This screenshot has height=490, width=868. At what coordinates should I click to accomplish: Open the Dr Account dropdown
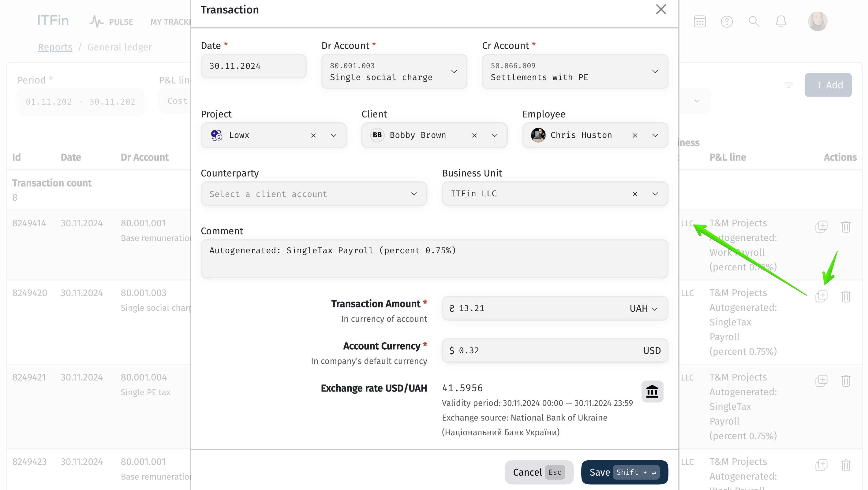point(394,71)
